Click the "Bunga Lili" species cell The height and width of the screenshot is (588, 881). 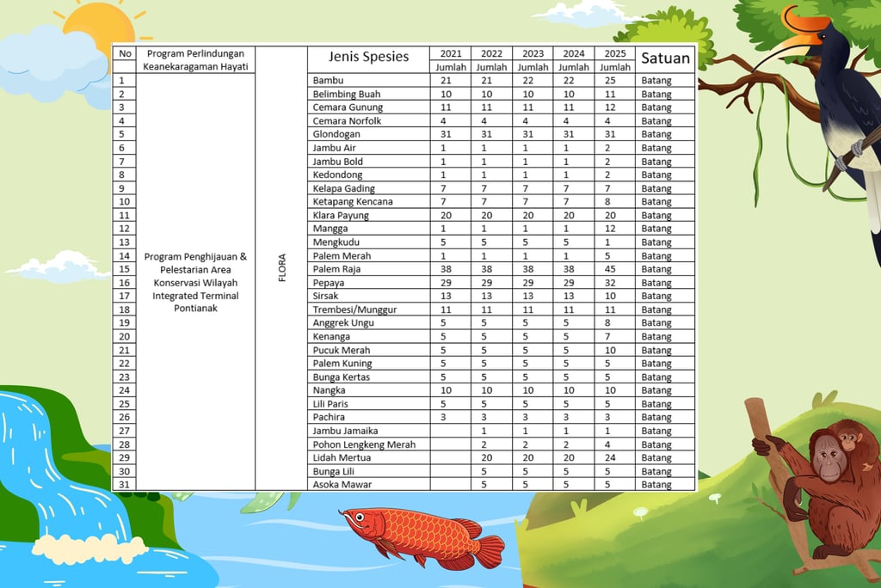[x=368, y=471]
